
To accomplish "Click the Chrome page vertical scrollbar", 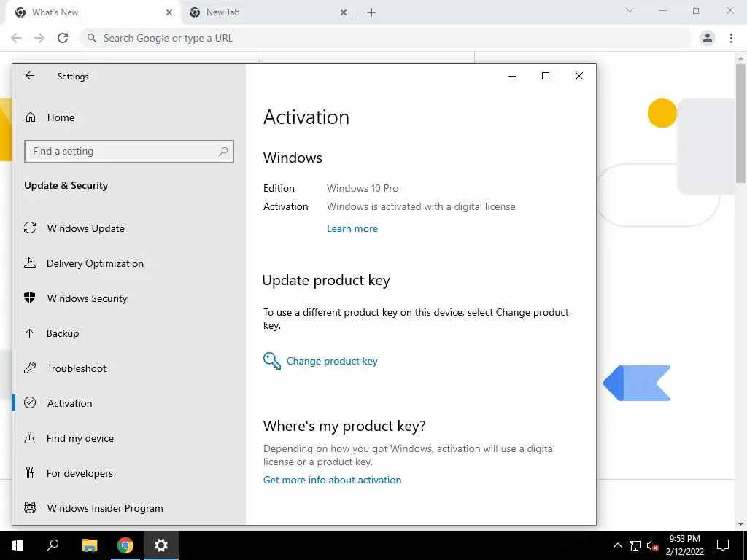I will tap(740, 124).
